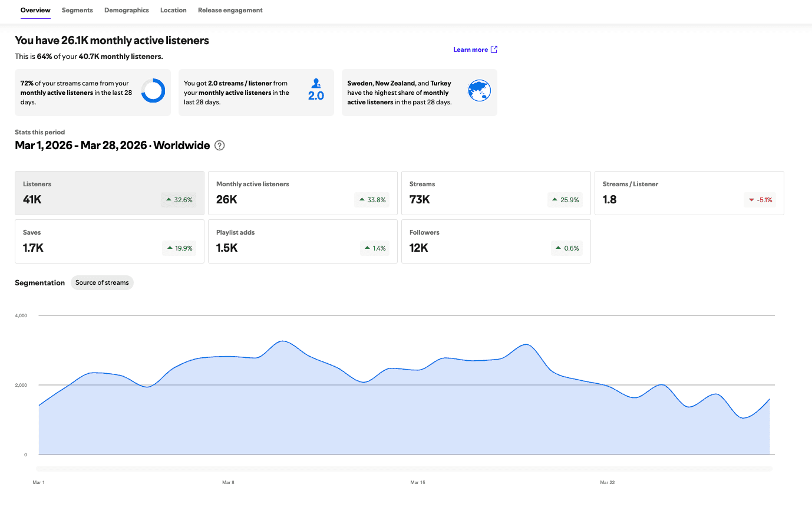Click the green up arrow in the Listeners card
The width and height of the screenshot is (812, 507).
(x=169, y=200)
